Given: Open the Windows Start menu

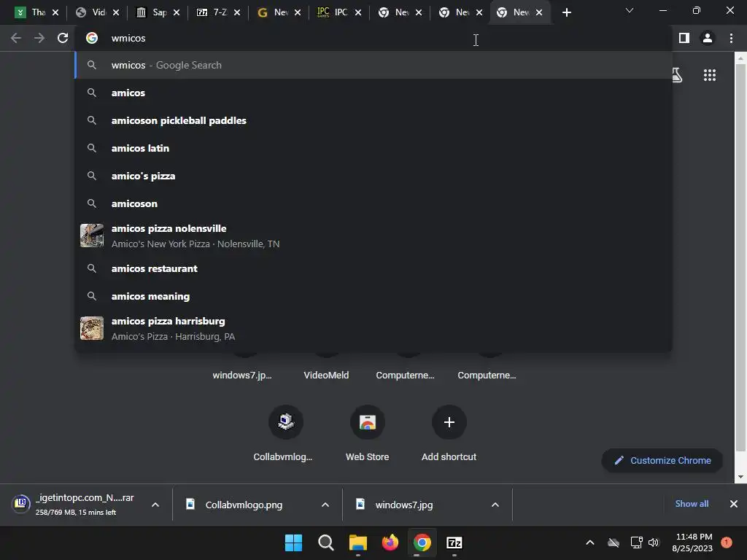Looking at the screenshot, I should click(293, 542).
